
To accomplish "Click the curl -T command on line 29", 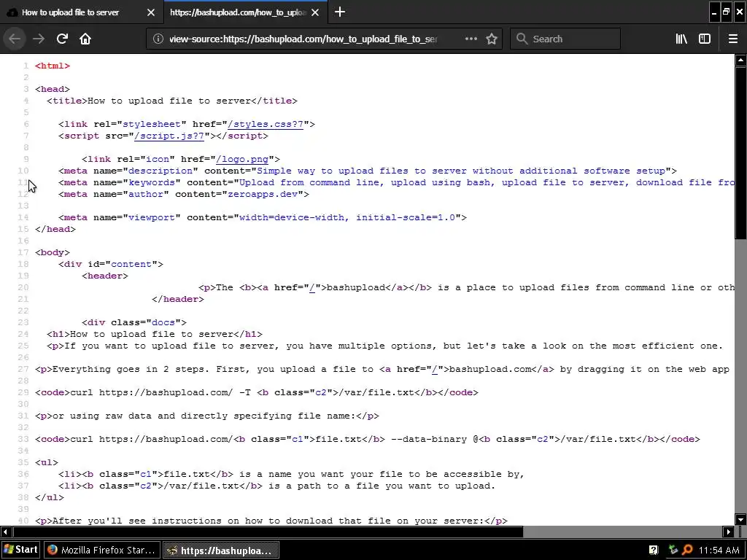I will 256,393.
